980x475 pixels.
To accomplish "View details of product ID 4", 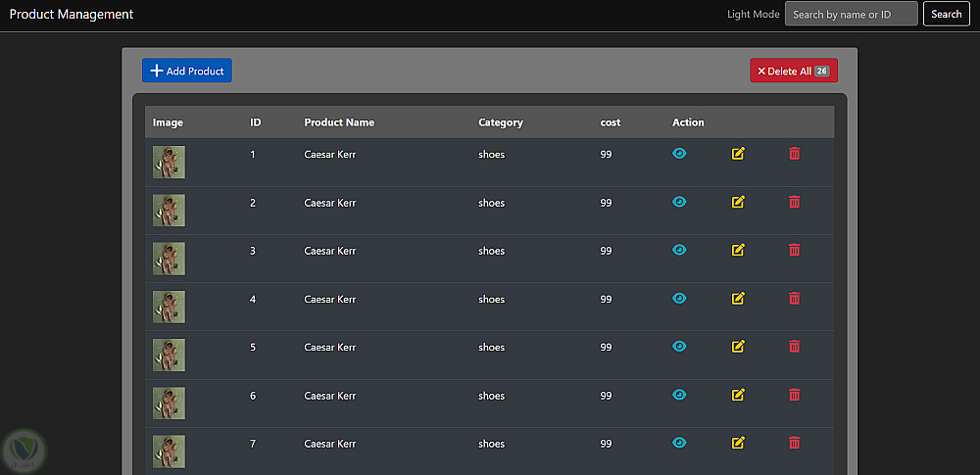I will click(679, 298).
